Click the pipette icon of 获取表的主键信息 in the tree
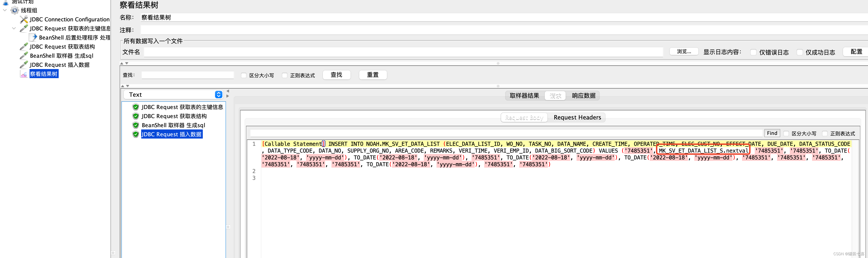This screenshot has height=258, width=868. coord(24,28)
